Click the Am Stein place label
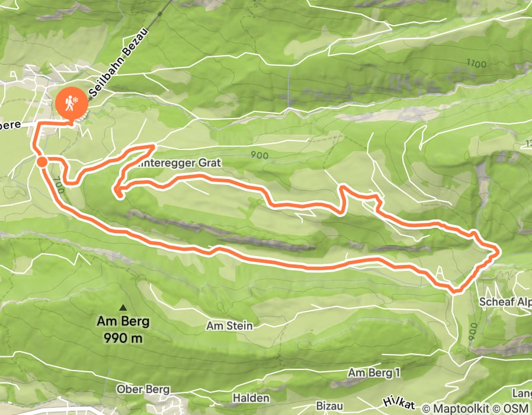Viewport: 532px width, 415px height. tap(230, 326)
